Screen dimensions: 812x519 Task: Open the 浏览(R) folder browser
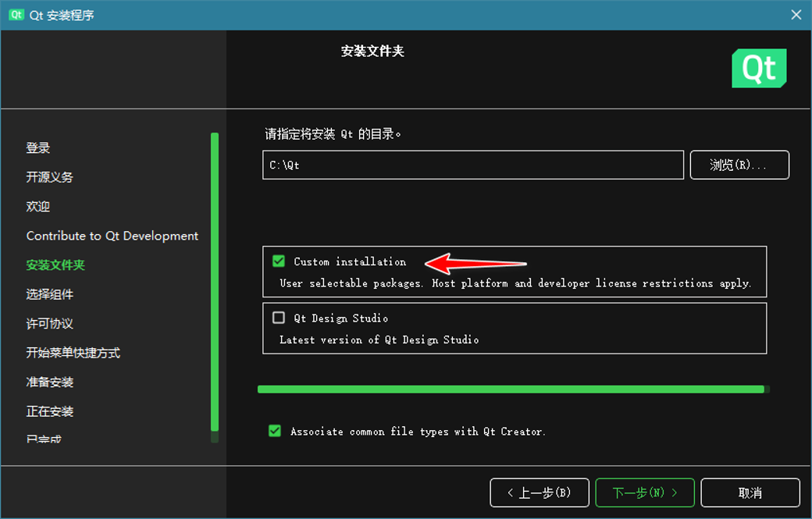pyautogui.click(x=739, y=165)
